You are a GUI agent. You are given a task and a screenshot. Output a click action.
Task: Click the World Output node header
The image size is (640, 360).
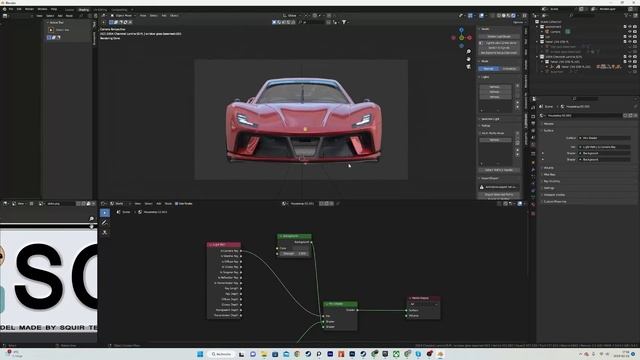coord(424,298)
